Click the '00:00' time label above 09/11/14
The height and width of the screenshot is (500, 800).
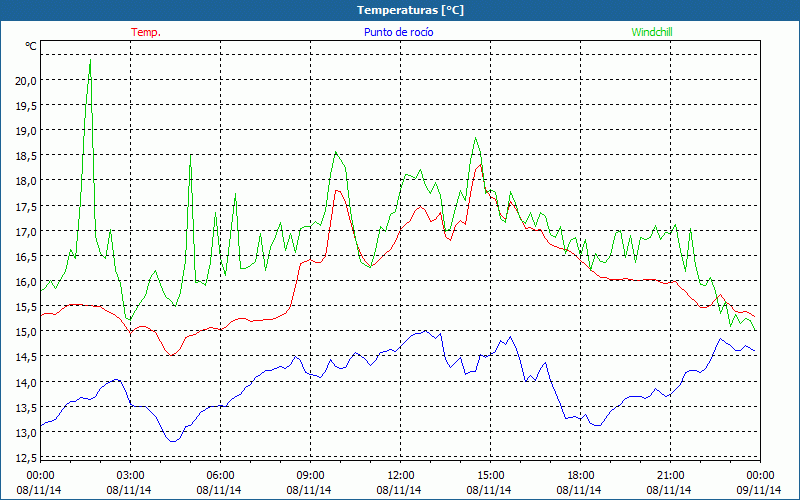[x=760, y=476]
